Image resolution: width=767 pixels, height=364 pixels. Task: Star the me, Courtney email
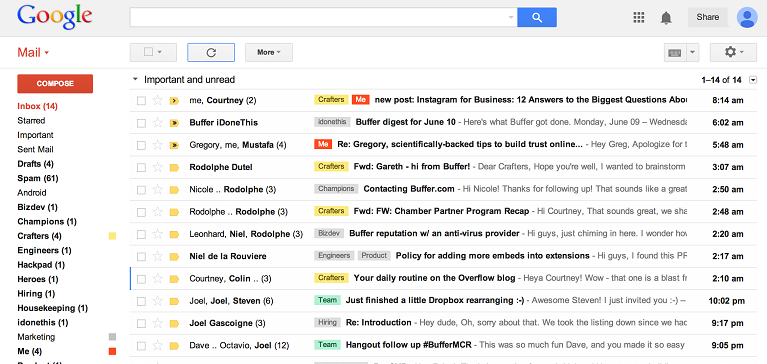coord(158,100)
